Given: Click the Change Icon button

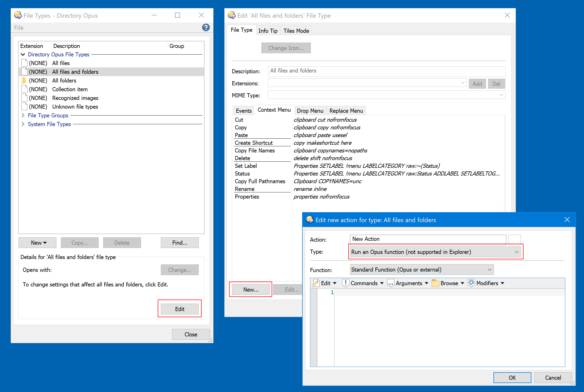Looking at the screenshot, I should pyautogui.click(x=286, y=48).
